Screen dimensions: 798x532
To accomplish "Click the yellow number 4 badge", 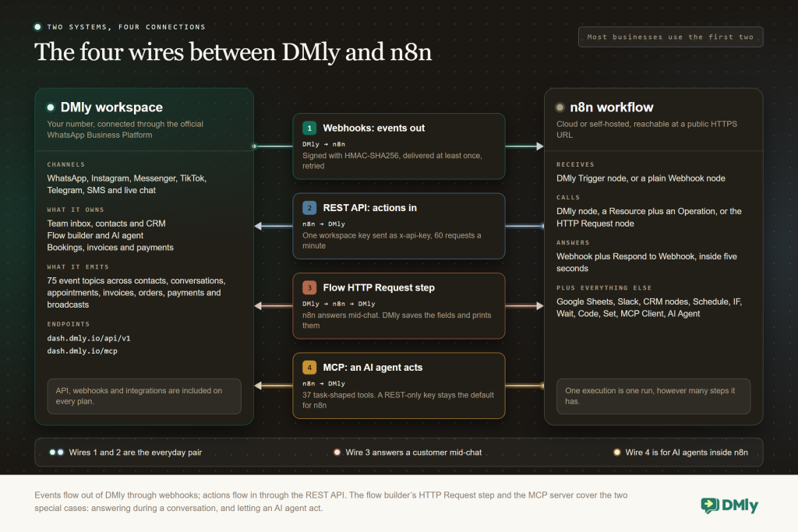I will click(309, 367).
